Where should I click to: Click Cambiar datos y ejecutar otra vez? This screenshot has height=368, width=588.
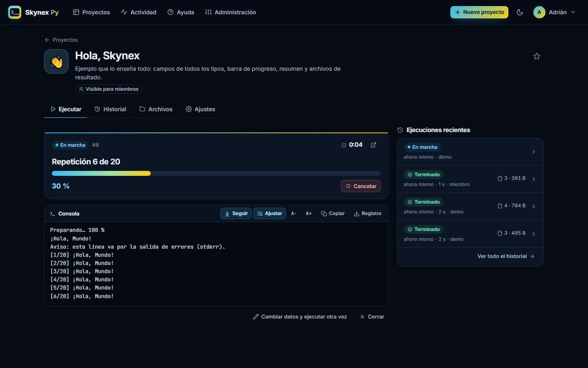[300, 316]
